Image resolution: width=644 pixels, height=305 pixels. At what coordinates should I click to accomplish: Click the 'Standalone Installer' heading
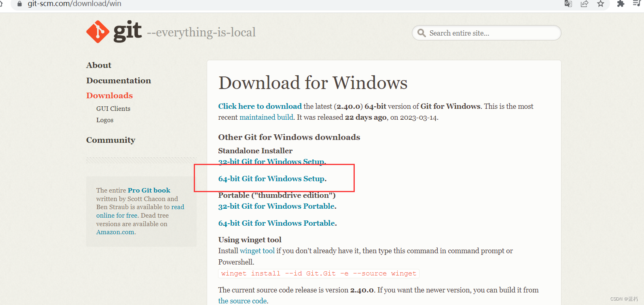coord(255,150)
